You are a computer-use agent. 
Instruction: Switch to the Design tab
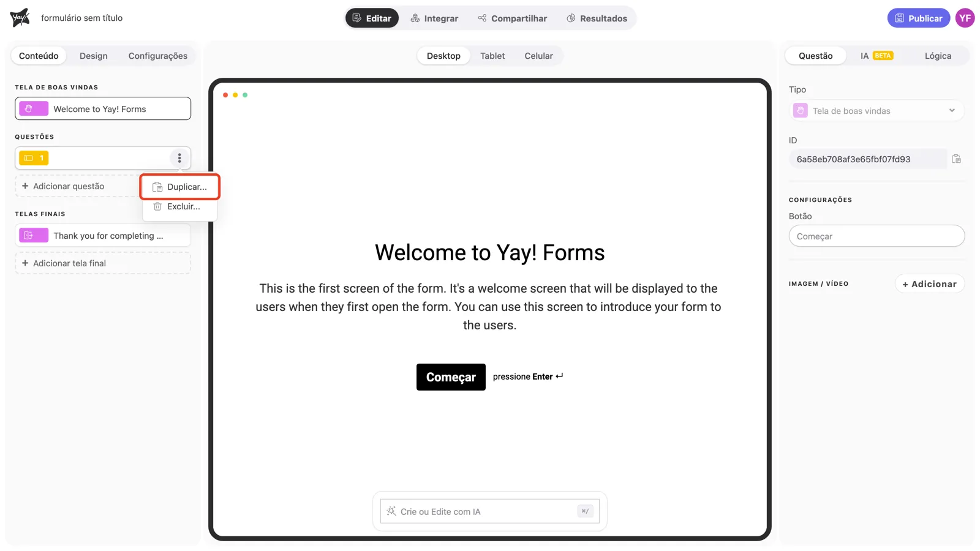click(x=94, y=56)
